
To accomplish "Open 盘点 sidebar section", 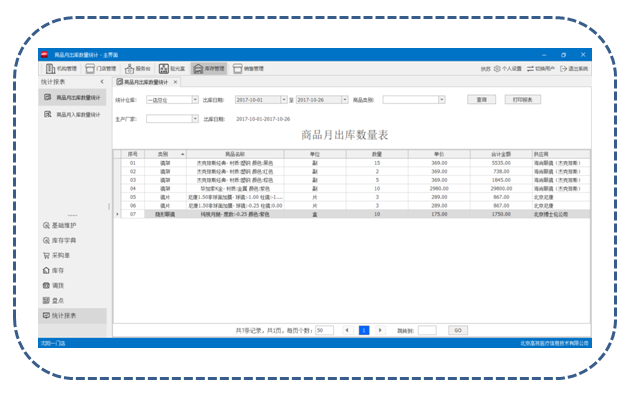I will coord(54,300).
